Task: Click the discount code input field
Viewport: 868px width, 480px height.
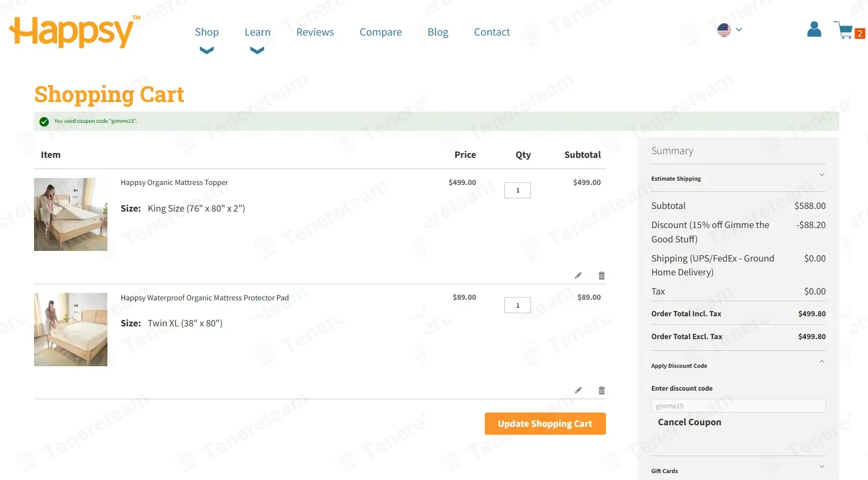Action: [x=738, y=406]
